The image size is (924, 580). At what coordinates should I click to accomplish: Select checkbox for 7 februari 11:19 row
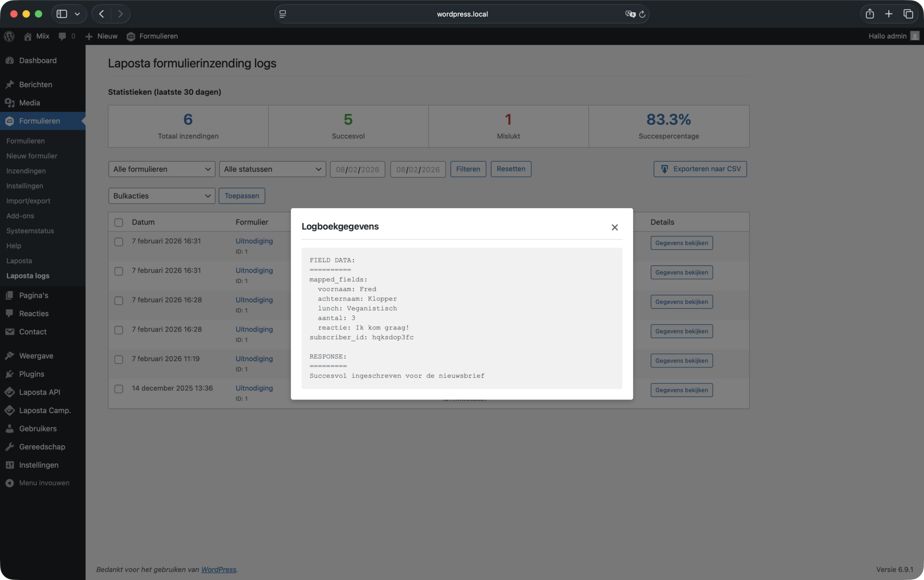(x=119, y=359)
